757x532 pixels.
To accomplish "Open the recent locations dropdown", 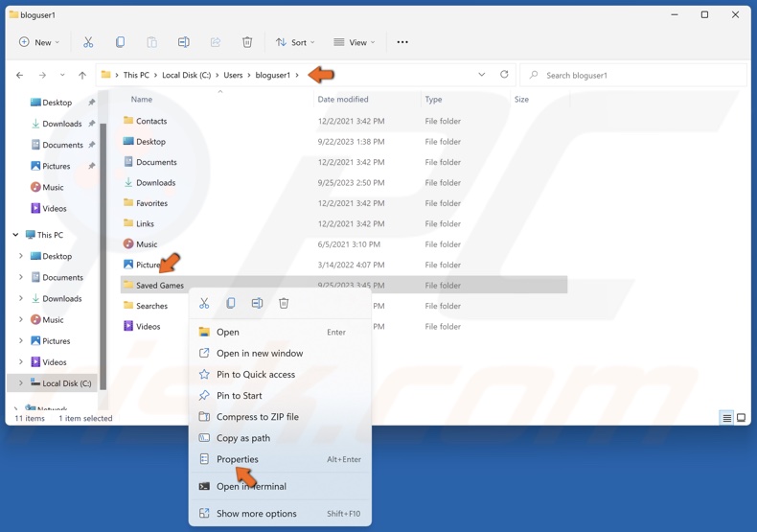I will 62,76.
